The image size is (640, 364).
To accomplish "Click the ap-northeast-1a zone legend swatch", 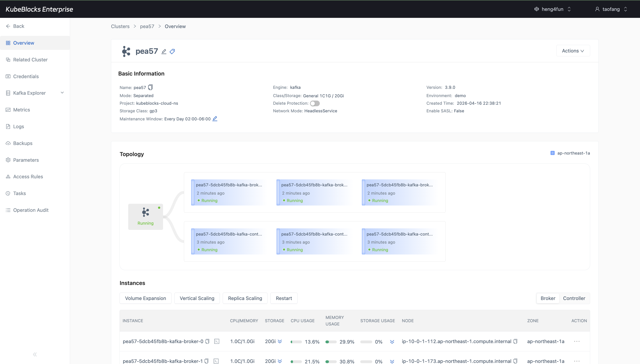I will click(552, 153).
